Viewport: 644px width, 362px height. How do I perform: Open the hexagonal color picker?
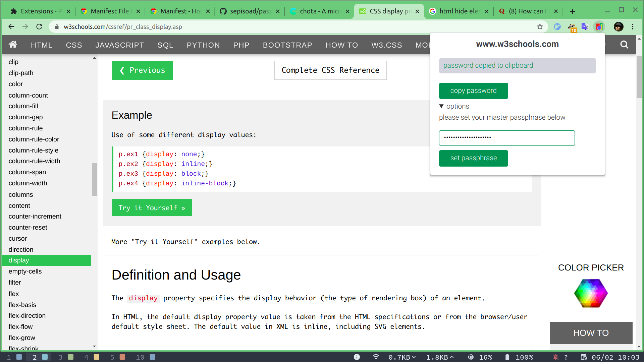591,293
